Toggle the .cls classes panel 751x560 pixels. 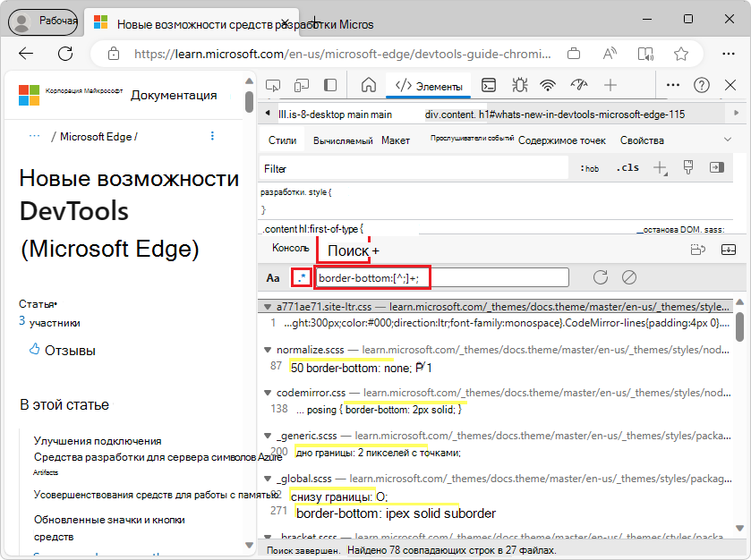[x=627, y=167]
